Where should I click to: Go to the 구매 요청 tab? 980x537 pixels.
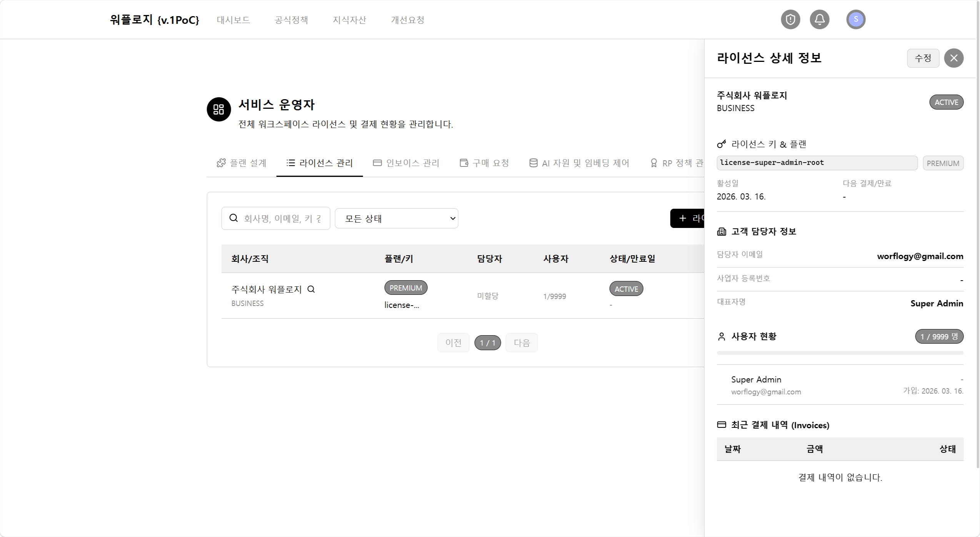pyautogui.click(x=484, y=163)
